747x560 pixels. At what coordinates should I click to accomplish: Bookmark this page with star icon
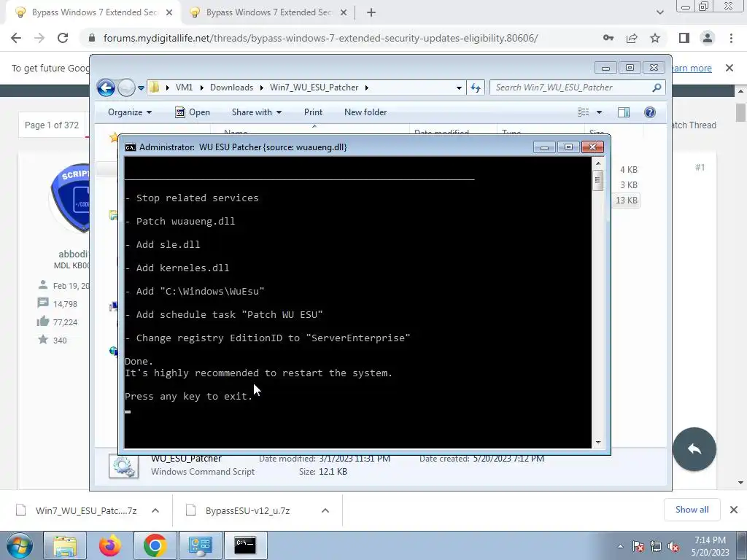655,38
